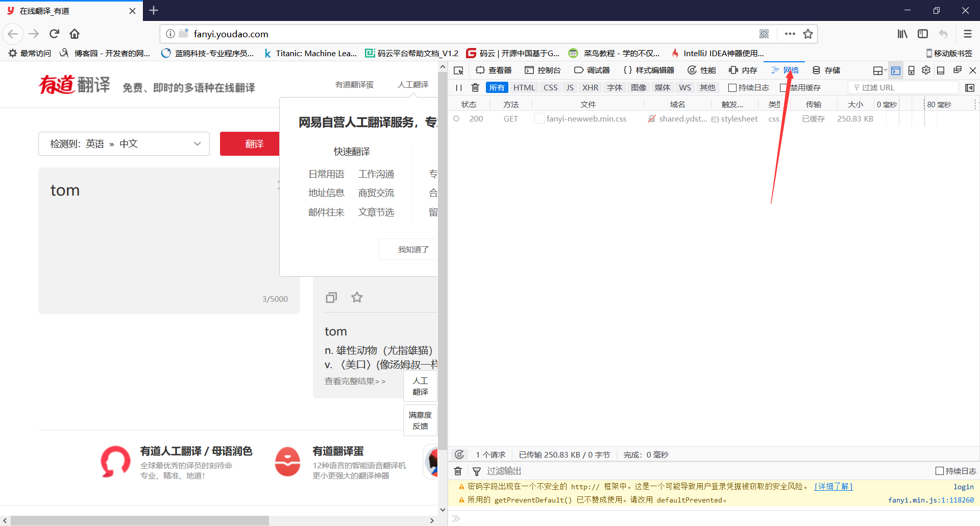The image size is (980, 526).
Task: Activate the element picker in devtools
Action: (x=458, y=70)
